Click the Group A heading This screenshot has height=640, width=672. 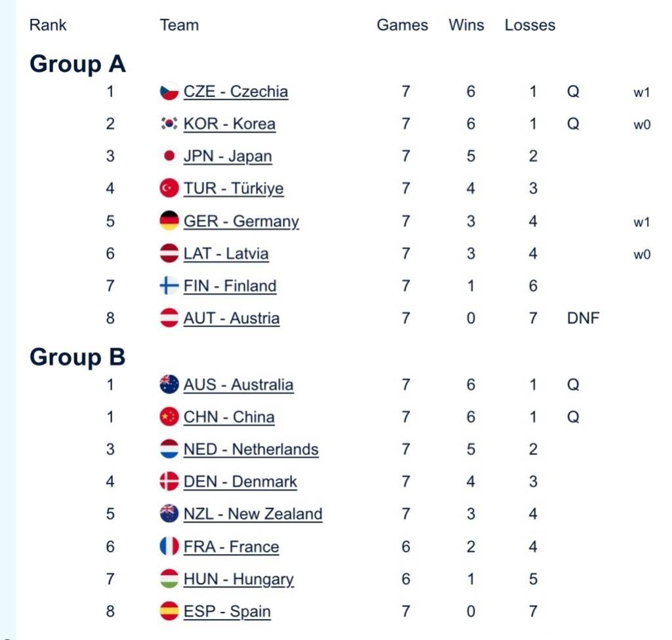(77, 64)
